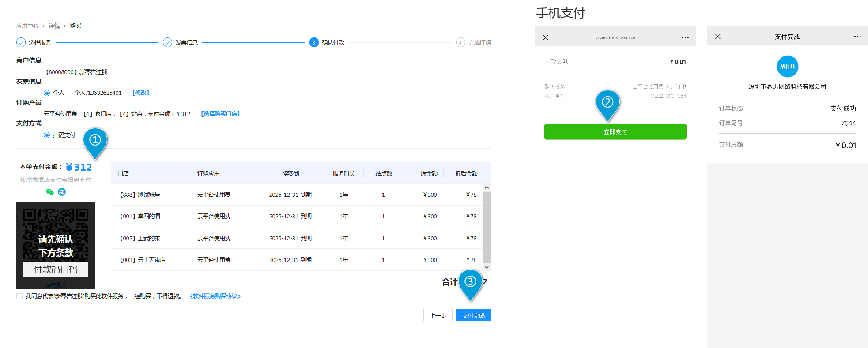Click the 支付成功 order status text
The height and width of the screenshot is (348, 868).
pyautogui.click(x=843, y=108)
